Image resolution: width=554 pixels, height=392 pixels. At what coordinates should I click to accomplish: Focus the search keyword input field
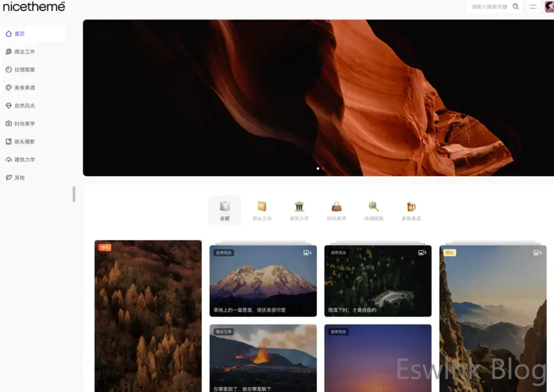tap(489, 6)
